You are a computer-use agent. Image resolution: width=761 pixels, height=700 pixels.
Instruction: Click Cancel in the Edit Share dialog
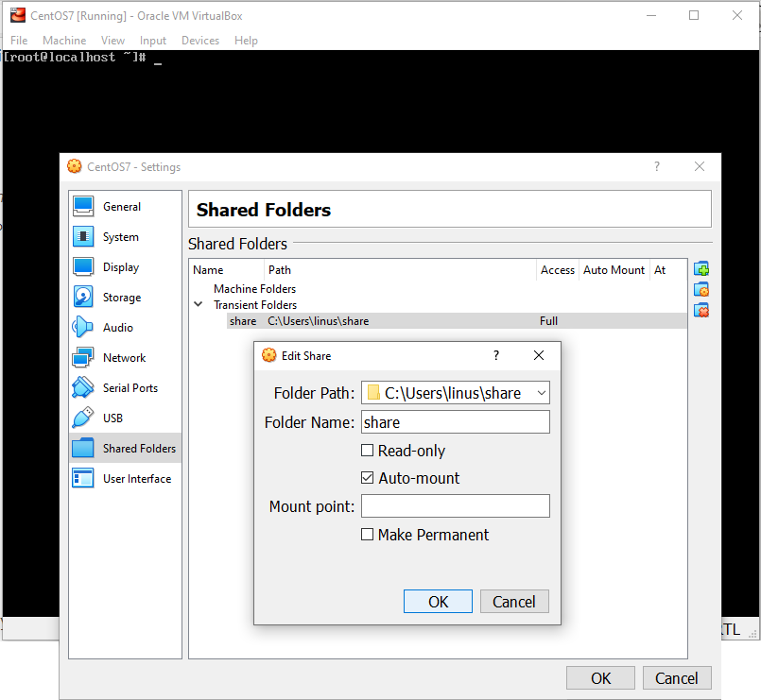pyautogui.click(x=514, y=602)
